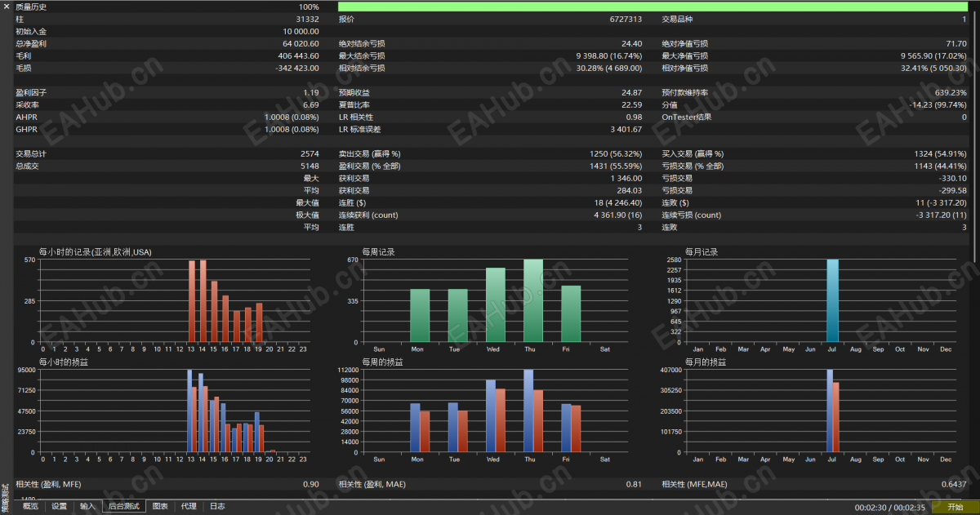This screenshot has width=980, height=515.
Task: Click the GHPR row label
Action: [26, 129]
